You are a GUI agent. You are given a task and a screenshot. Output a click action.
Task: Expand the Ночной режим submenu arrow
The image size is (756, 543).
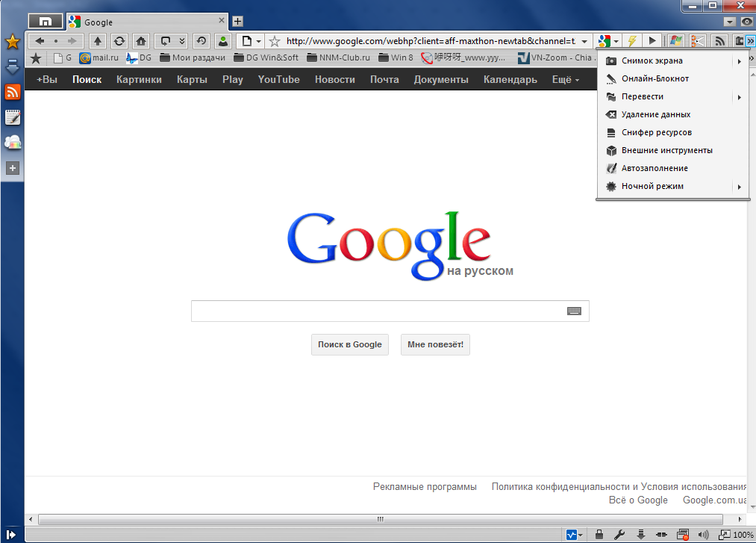point(740,187)
